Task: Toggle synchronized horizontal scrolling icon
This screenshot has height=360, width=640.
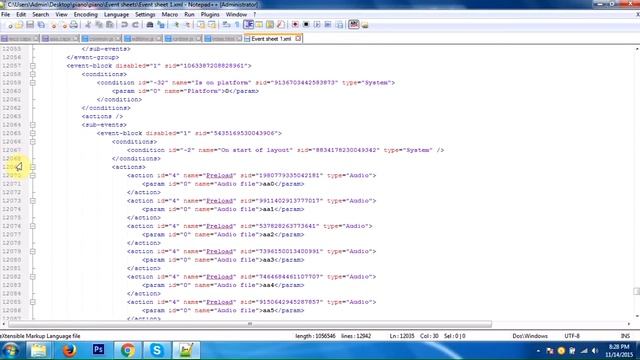Action: pos(212,25)
